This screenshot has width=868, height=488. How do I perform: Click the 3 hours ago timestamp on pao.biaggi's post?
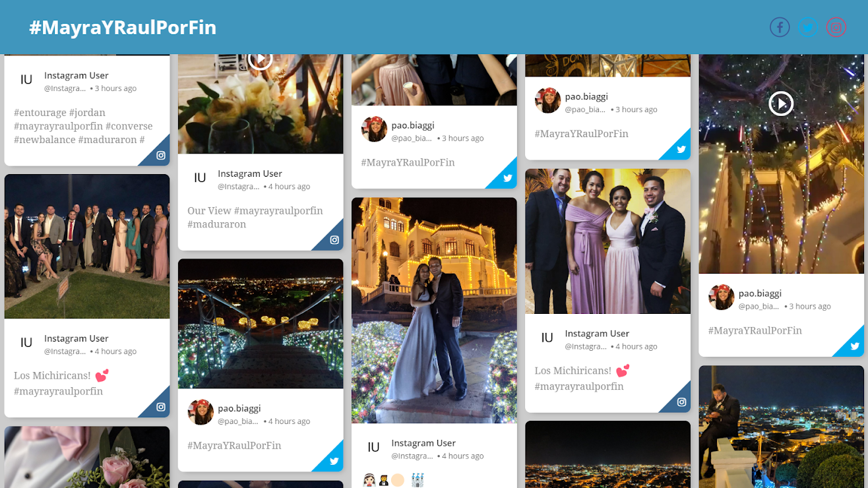(x=462, y=138)
